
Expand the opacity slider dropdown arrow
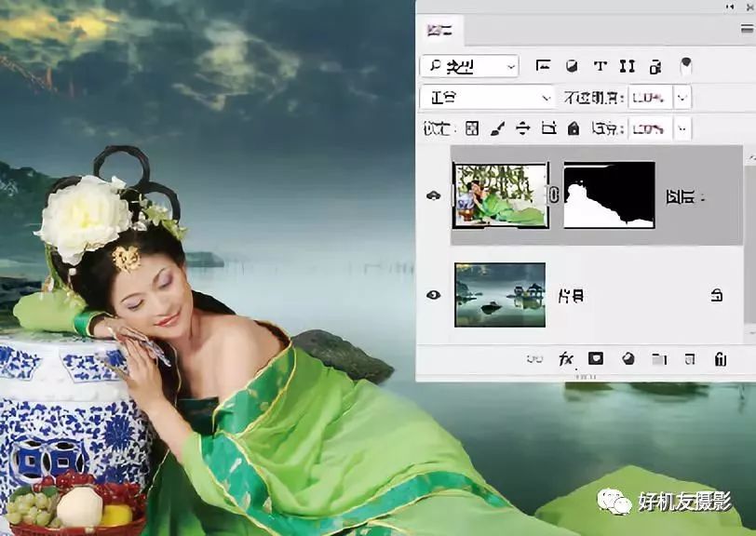coord(683,97)
